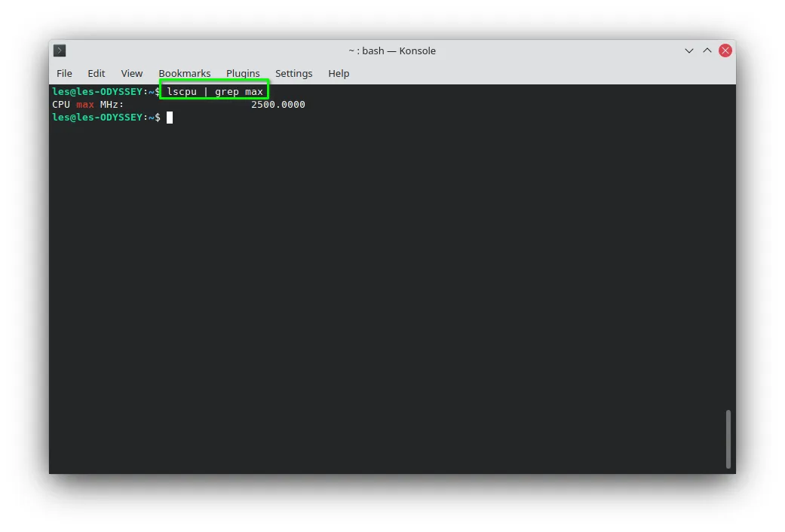This screenshot has width=785, height=532.
Task: Open the Help menu
Action: 339,74
